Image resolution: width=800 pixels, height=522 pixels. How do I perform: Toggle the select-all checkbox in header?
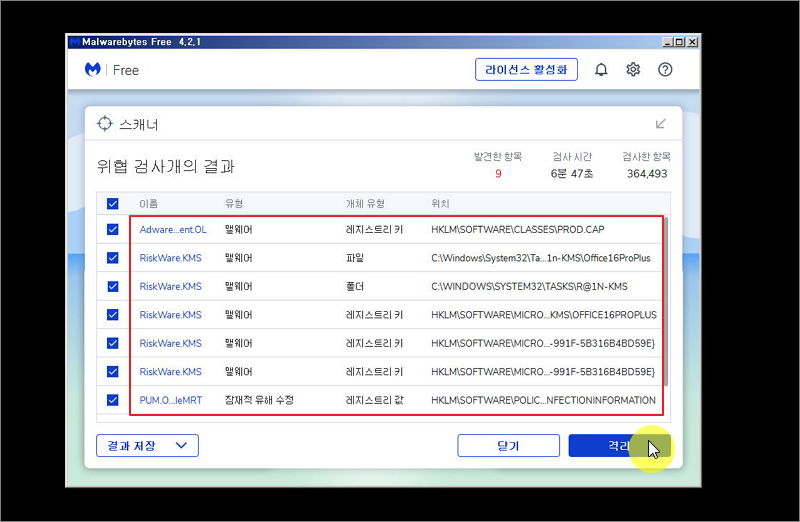[113, 204]
